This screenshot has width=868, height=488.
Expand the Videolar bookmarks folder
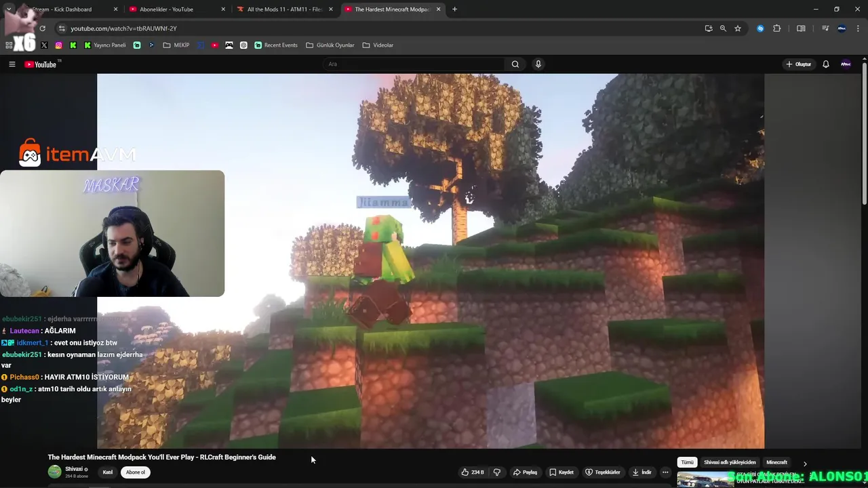coord(378,45)
